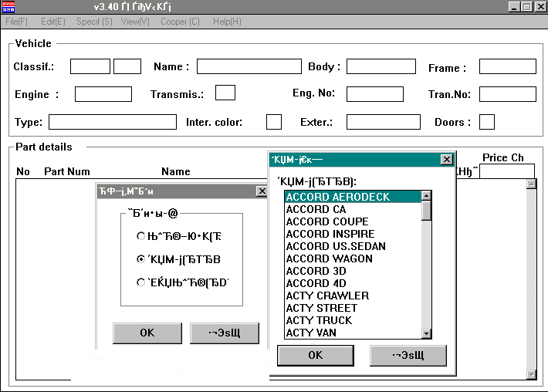Click the Part Num column header
The height and width of the screenshot is (392, 548).
tap(67, 171)
